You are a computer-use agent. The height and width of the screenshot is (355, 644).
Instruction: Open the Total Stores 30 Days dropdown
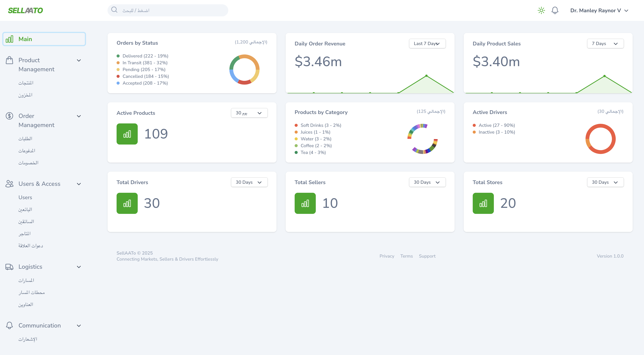(x=605, y=182)
